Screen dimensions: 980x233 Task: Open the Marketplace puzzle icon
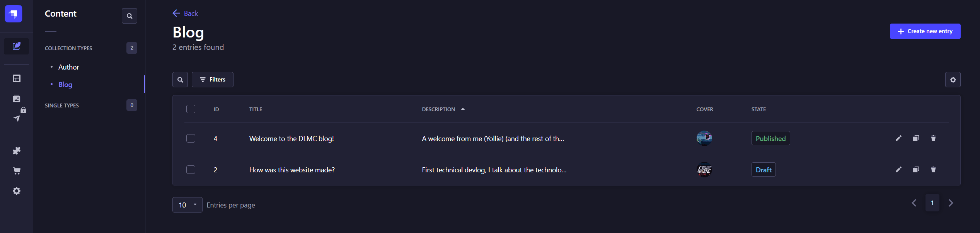click(16, 151)
